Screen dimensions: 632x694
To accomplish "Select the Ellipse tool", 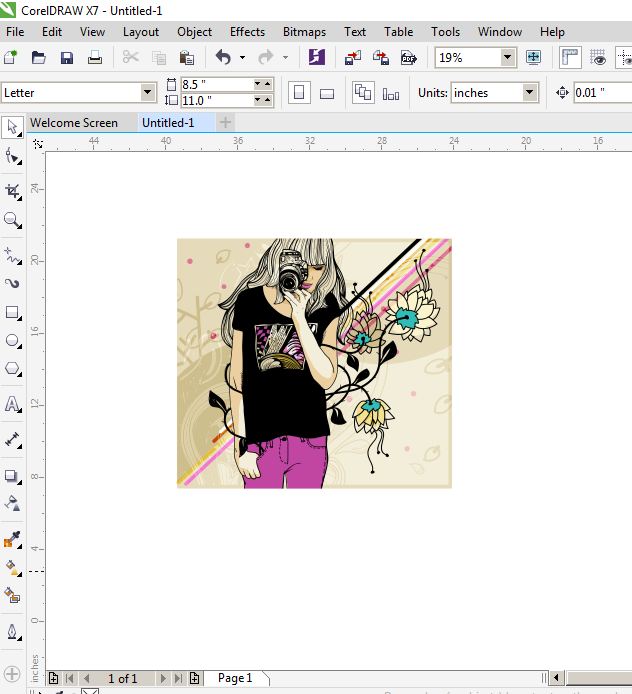I will [x=12, y=341].
